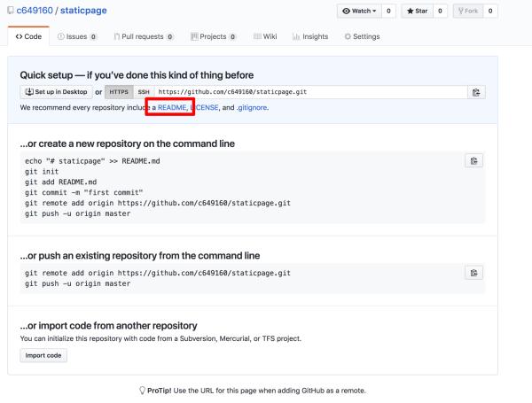Click the Subversion, Mercurial, TFS description text
This screenshot has height=403, width=532.
tap(160, 338)
